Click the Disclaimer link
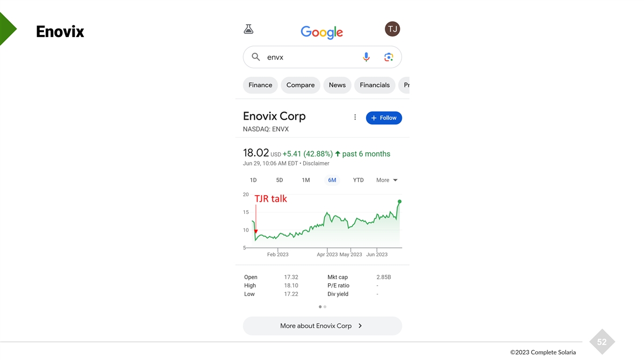 coord(316,164)
